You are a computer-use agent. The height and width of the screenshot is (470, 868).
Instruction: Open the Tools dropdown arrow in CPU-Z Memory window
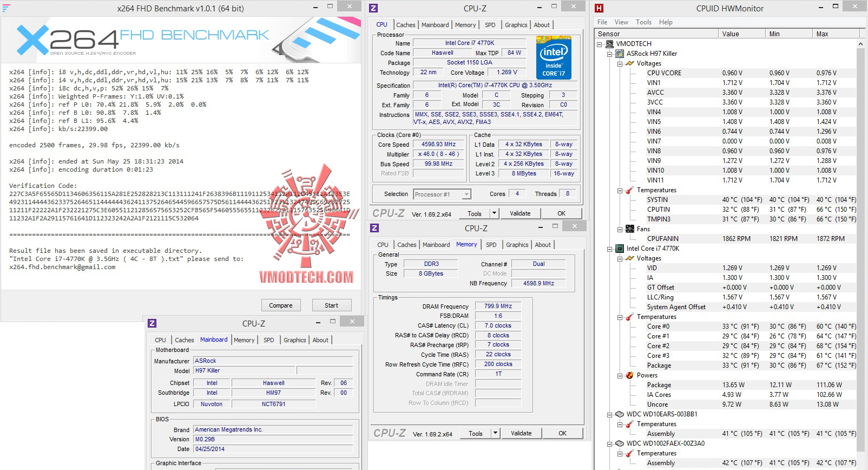(495, 433)
